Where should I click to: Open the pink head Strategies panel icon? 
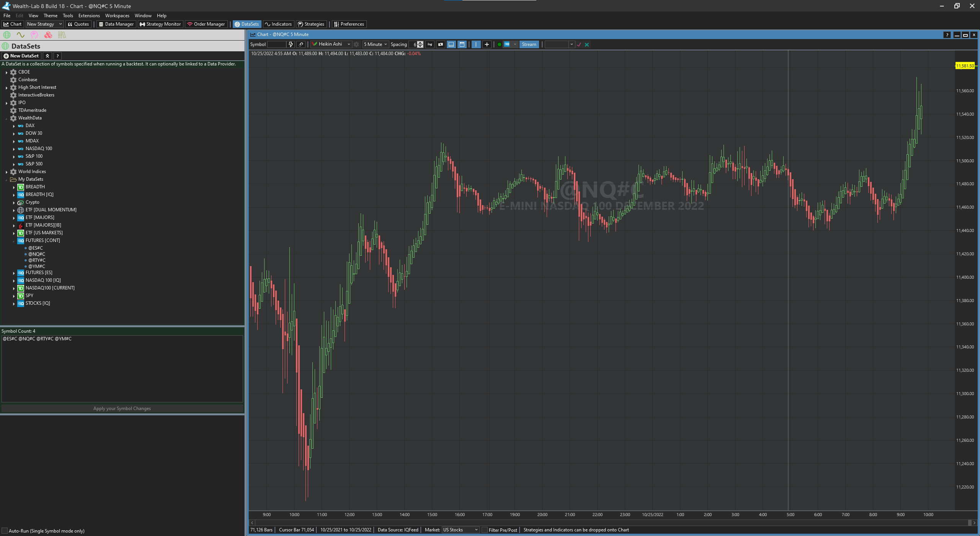[34, 35]
